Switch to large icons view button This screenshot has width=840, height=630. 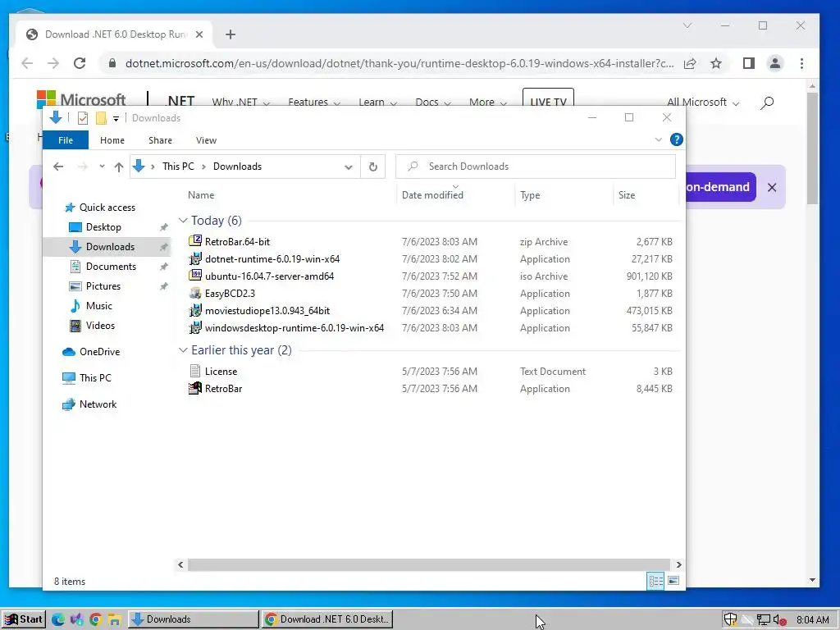(674, 581)
